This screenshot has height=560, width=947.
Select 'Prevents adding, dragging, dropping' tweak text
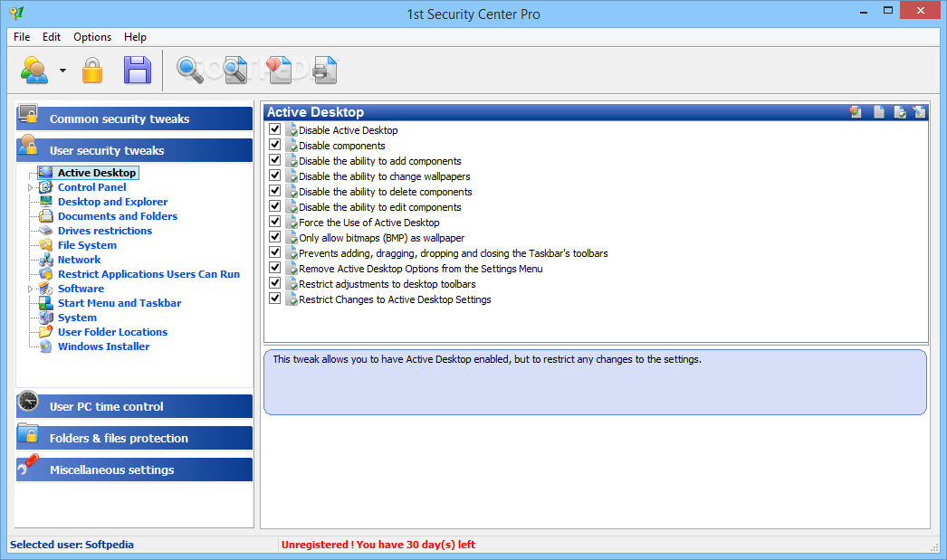pos(453,253)
